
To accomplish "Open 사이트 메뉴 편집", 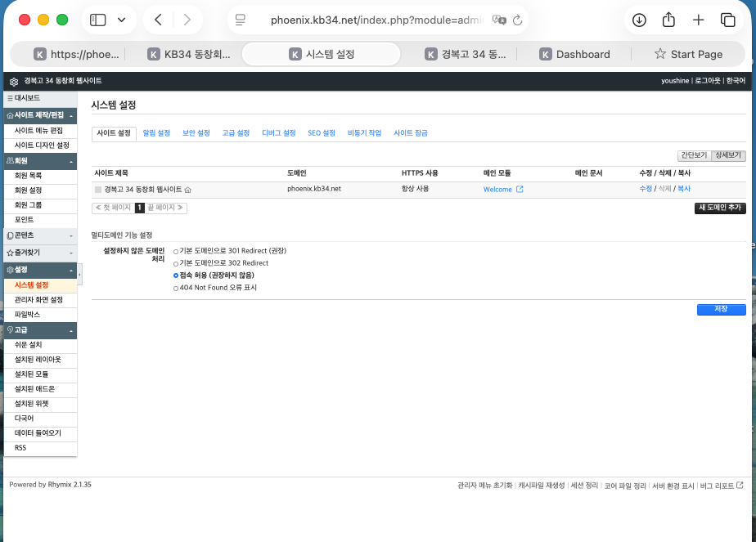I will pos(40,131).
